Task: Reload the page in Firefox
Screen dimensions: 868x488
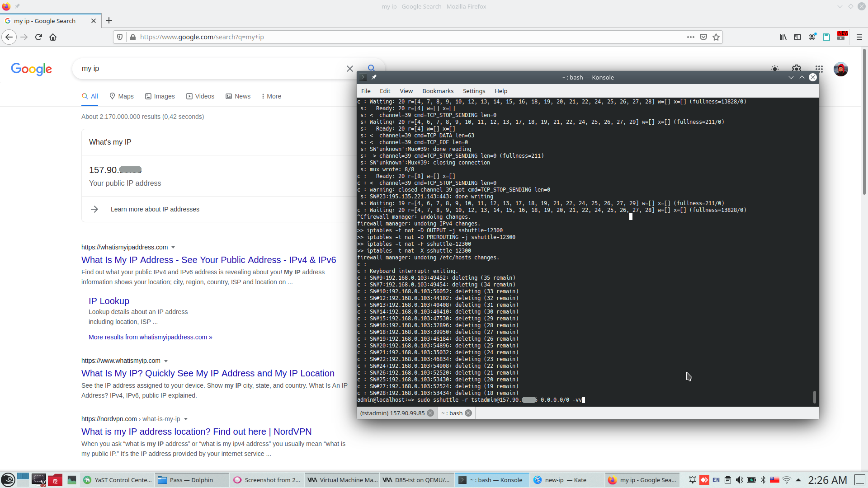Action: (38, 37)
